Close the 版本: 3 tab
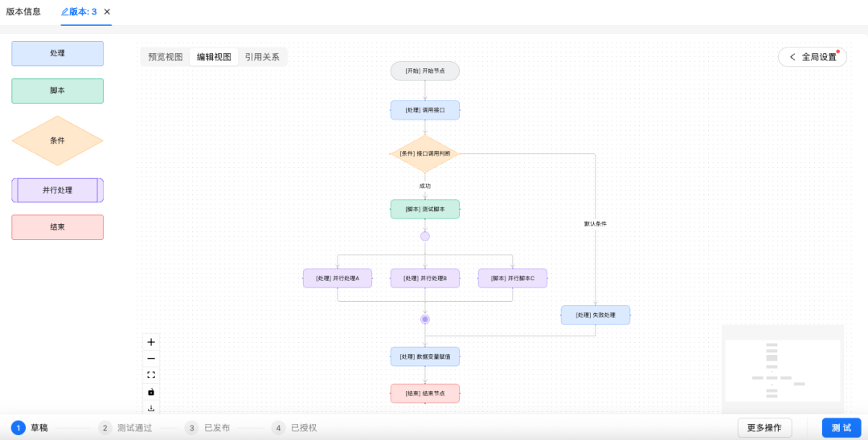868x440 pixels. click(108, 11)
